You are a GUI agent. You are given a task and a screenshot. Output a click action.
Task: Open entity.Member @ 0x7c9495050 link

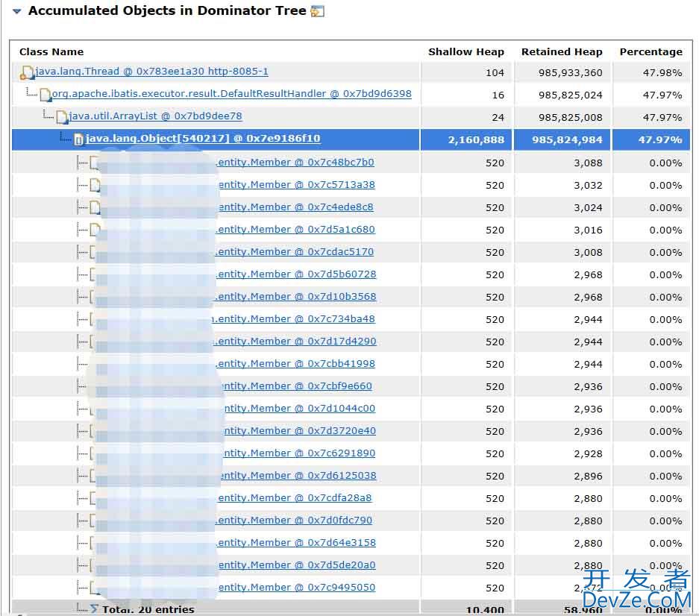(297, 587)
